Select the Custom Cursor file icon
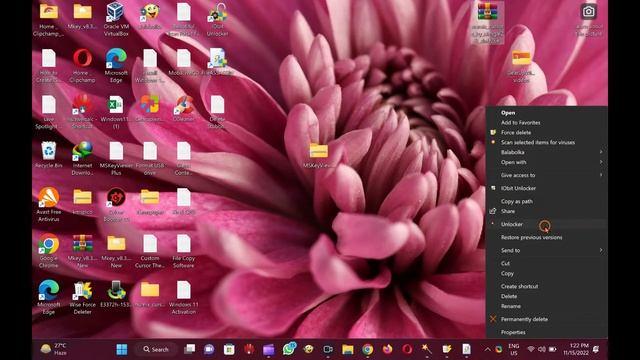 pos(150,251)
